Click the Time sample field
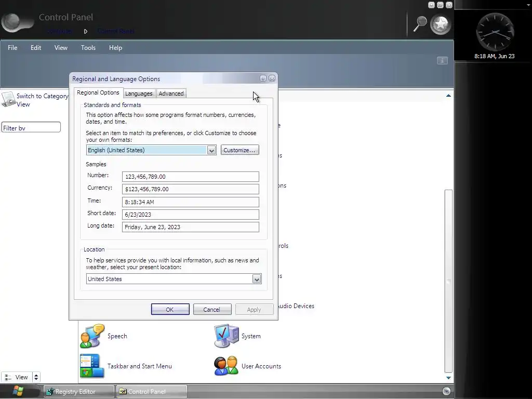 190,202
